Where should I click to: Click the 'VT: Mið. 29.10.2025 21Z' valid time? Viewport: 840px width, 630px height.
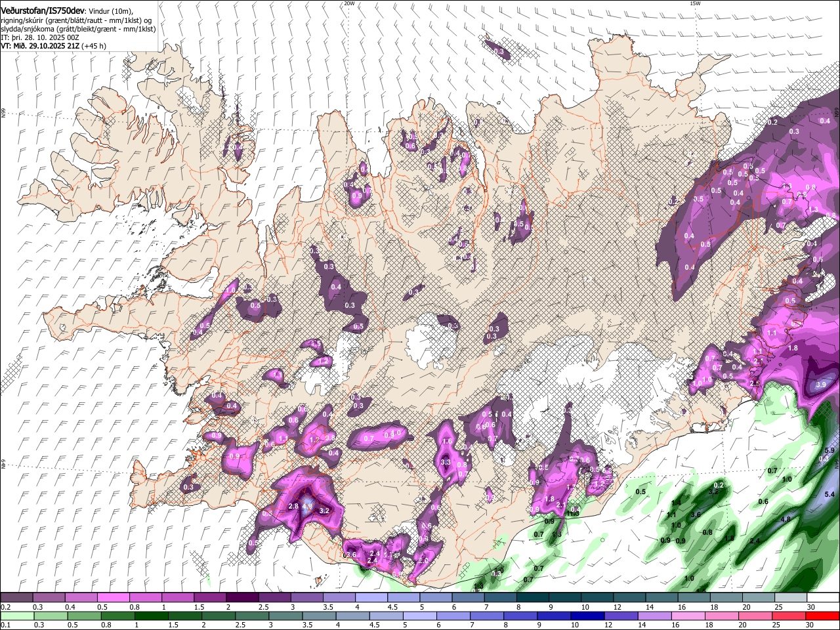pyautogui.click(x=39, y=46)
